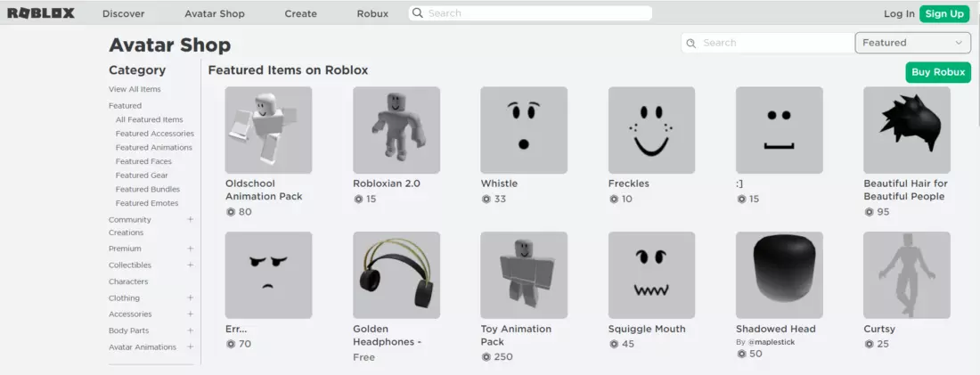The image size is (980, 375).
Task: Click the Robux icon beside price 33
Action: pyautogui.click(x=486, y=200)
